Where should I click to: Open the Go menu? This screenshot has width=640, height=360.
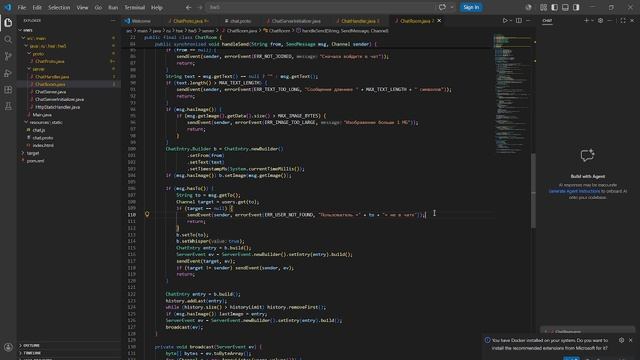[98, 7]
